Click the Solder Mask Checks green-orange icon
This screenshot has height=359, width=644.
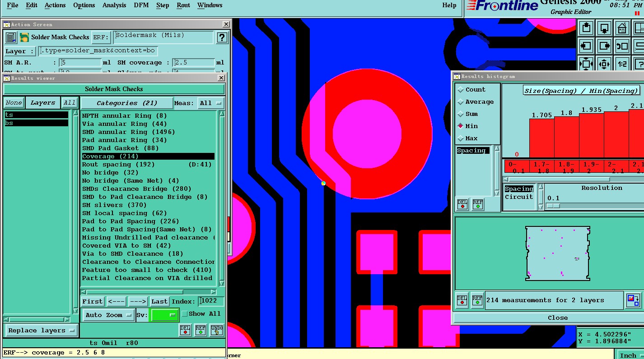tap(24, 37)
